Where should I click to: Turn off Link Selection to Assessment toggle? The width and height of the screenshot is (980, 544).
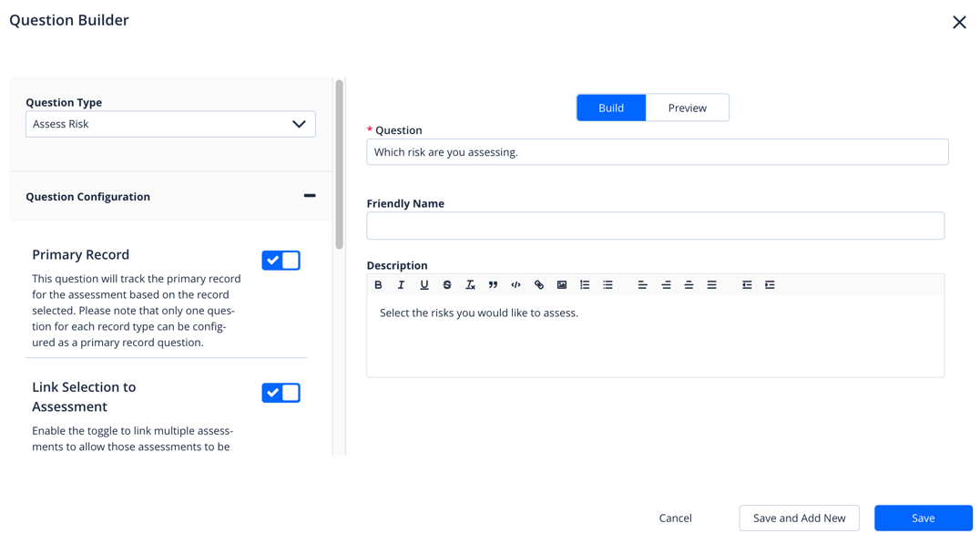pyautogui.click(x=281, y=393)
